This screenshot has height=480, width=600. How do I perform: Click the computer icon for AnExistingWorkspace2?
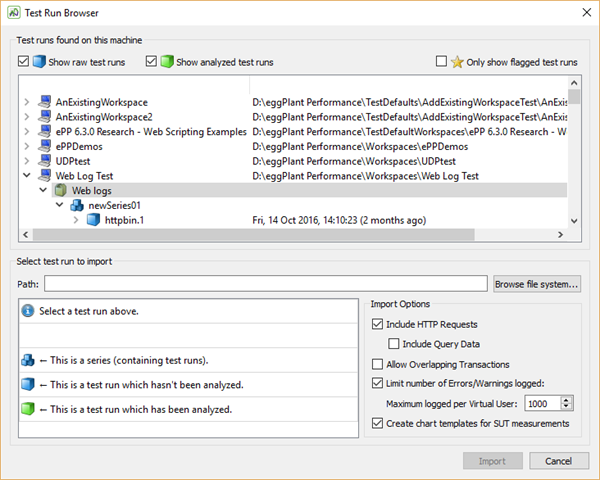[x=44, y=116]
